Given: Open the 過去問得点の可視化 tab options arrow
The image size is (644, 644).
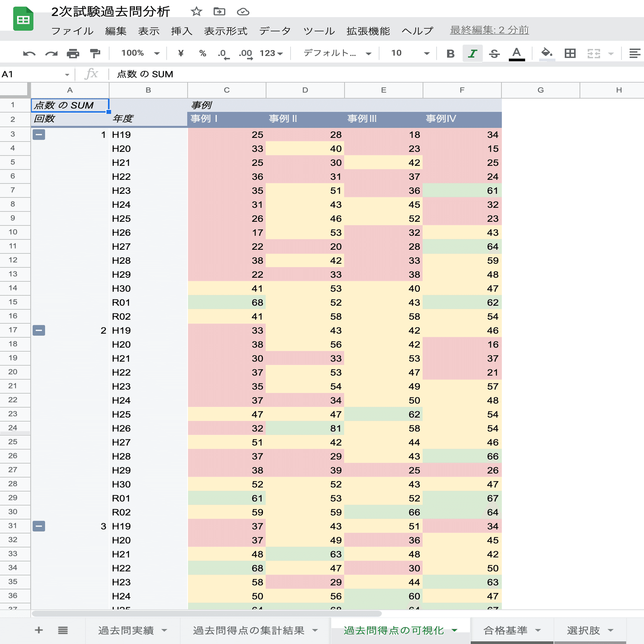Looking at the screenshot, I should tap(454, 630).
